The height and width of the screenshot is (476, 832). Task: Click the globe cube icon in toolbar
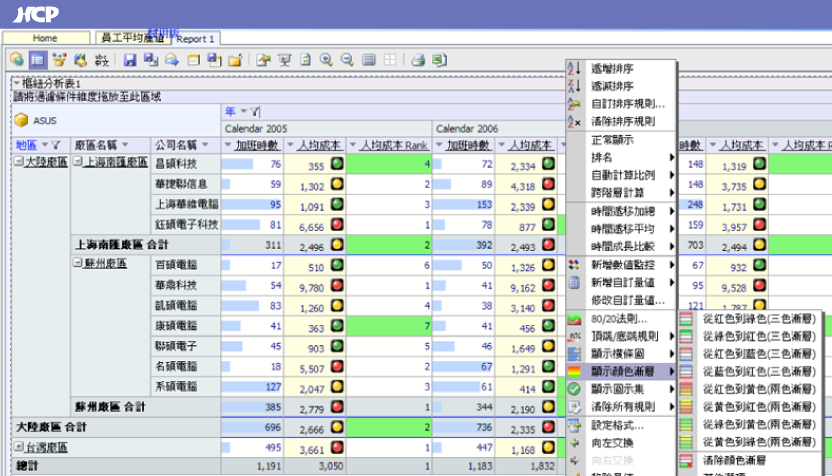tap(17, 59)
